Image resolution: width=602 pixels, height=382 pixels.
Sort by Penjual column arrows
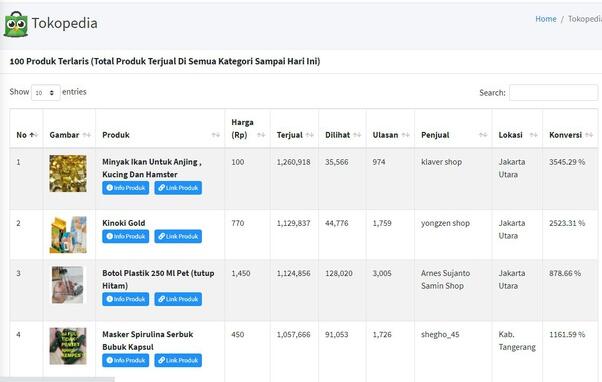pos(483,135)
